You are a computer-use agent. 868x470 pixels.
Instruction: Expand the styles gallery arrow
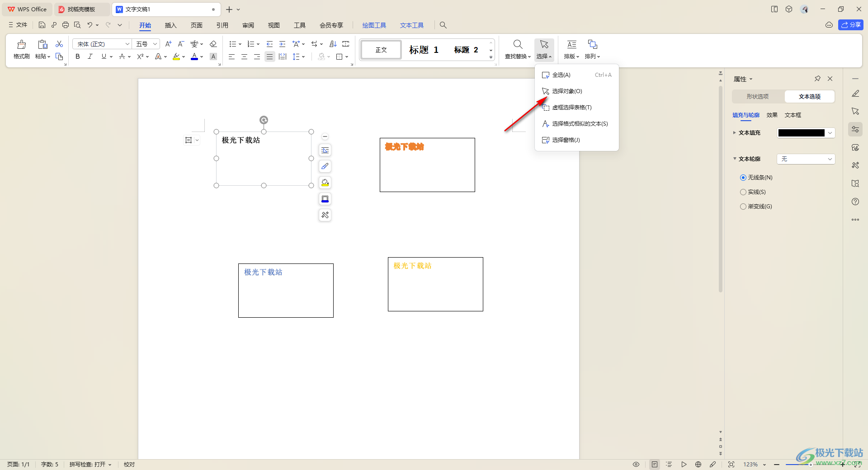(491, 57)
